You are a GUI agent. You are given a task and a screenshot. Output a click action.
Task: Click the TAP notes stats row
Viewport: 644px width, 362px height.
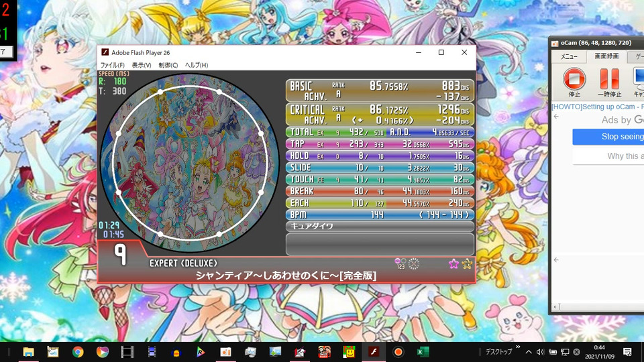pyautogui.click(x=380, y=144)
